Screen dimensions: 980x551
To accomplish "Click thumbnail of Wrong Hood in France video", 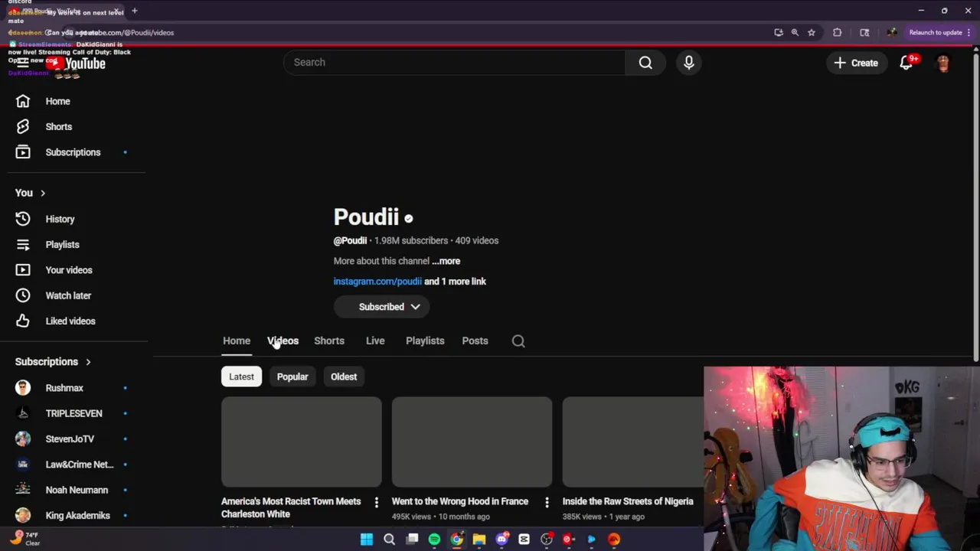I will 472,442.
